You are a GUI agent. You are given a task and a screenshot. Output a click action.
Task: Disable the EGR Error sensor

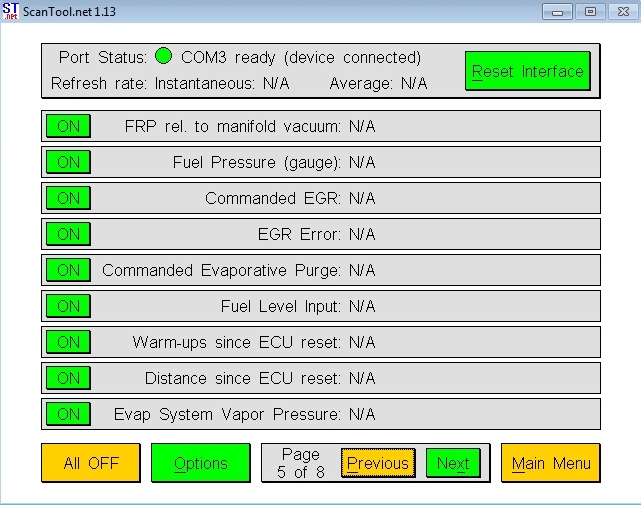click(68, 234)
